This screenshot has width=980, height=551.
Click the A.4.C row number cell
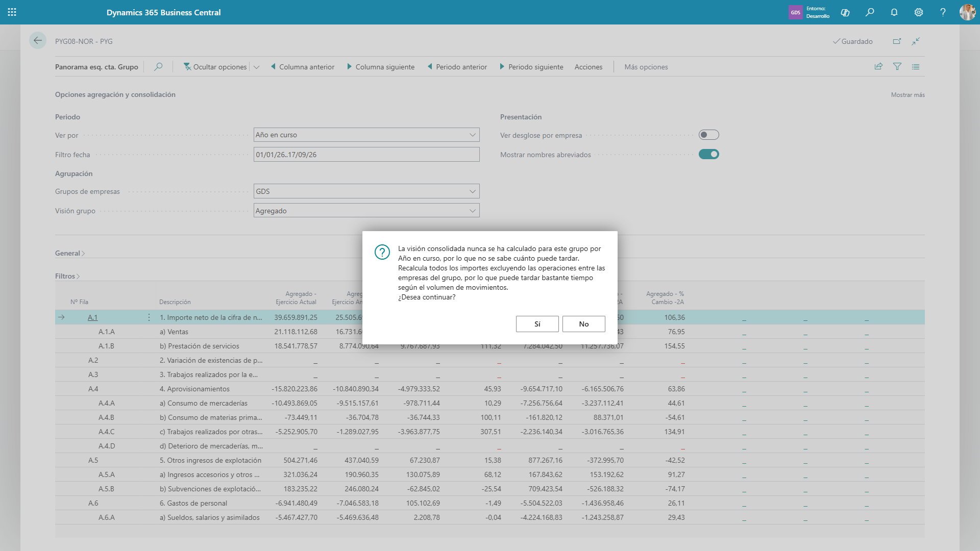pyautogui.click(x=106, y=432)
